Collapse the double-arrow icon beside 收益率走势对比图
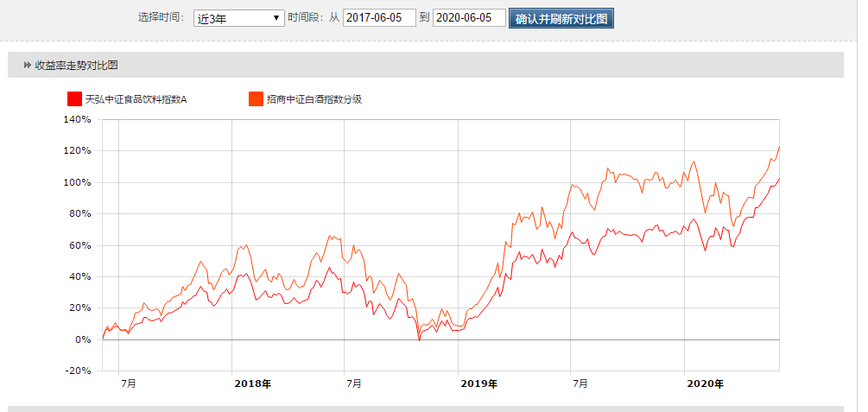This screenshot has width=868, height=412. [x=28, y=66]
